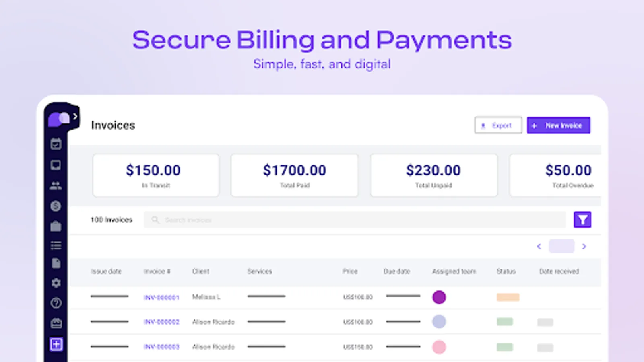The height and width of the screenshot is (362, 644).
Task: Open the clients people icon
Action: 56,186
